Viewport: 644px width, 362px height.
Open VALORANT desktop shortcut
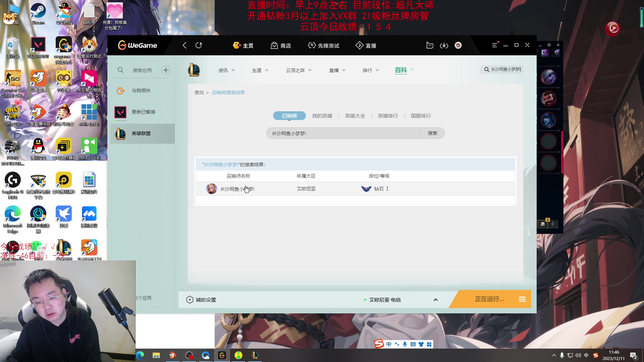tap(38, 48)
